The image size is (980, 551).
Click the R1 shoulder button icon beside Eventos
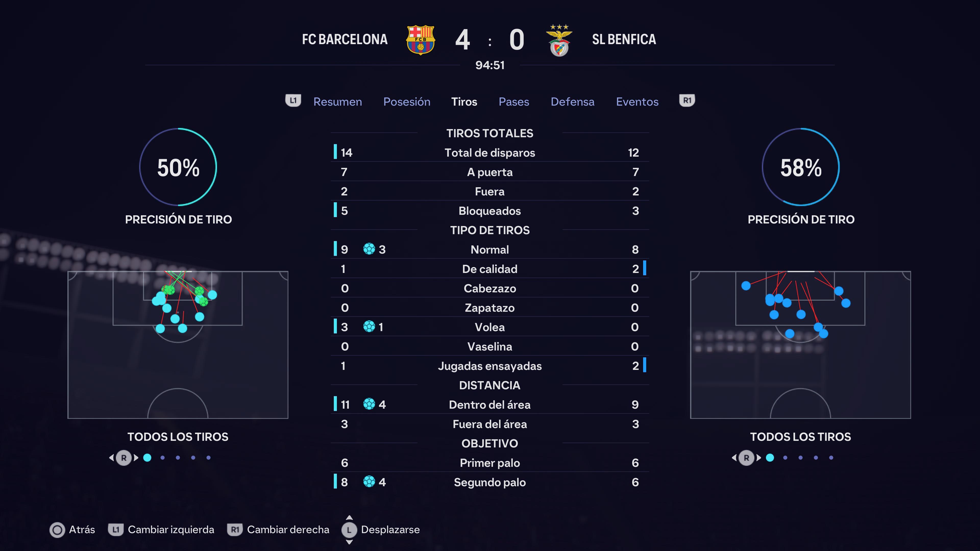(687, 101)
